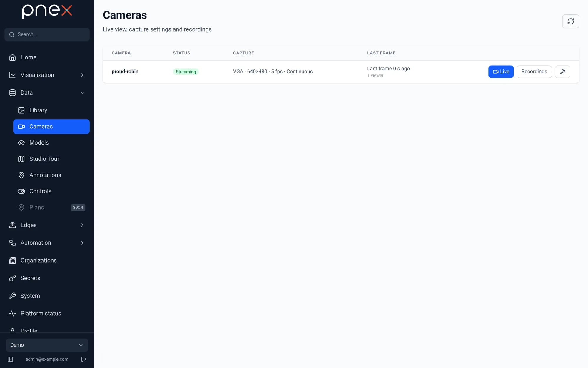Viewport: 588px width, 368px height.
Task: Click the CAMERA column header
Action: tap(121, 53)
